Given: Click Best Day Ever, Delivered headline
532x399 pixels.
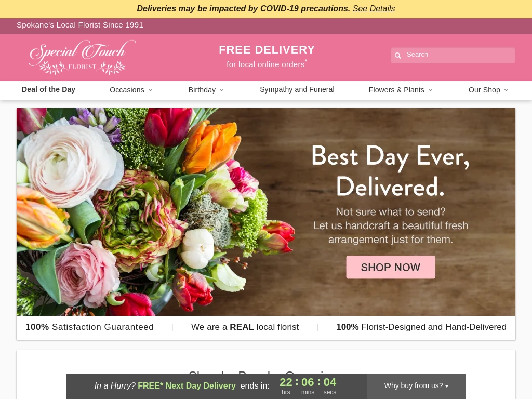Looking at the screenshot, I should [390, 171].
